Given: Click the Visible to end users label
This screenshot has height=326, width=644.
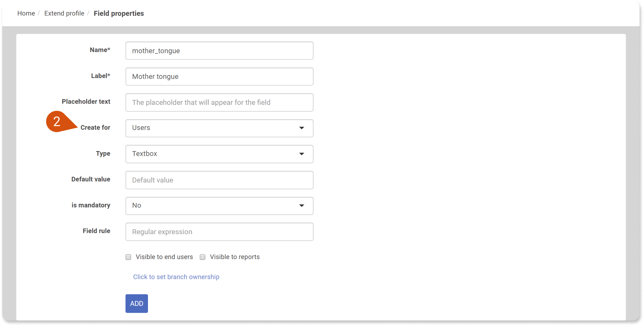Looking at the screenshot, I should [164, 257].
